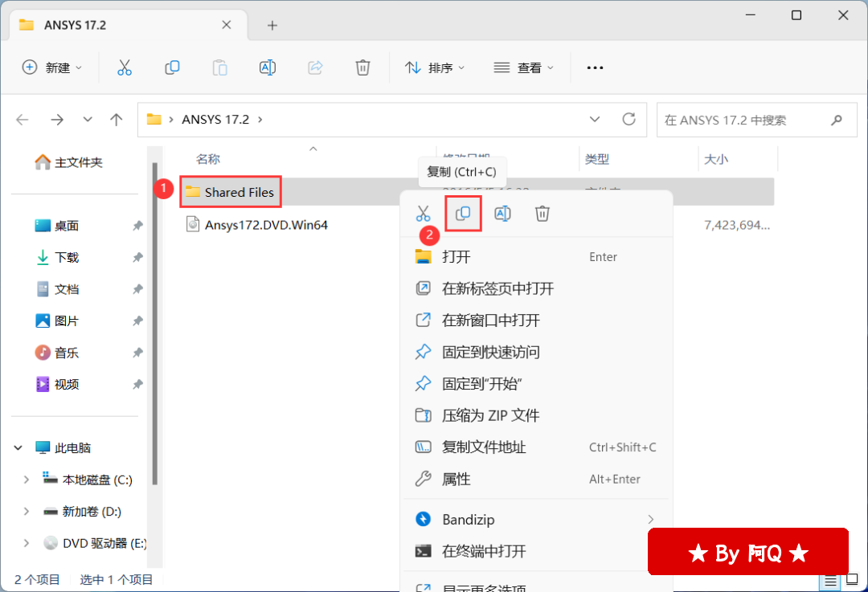Open the 新建 (New) dropdown

[x=52, y=67]
